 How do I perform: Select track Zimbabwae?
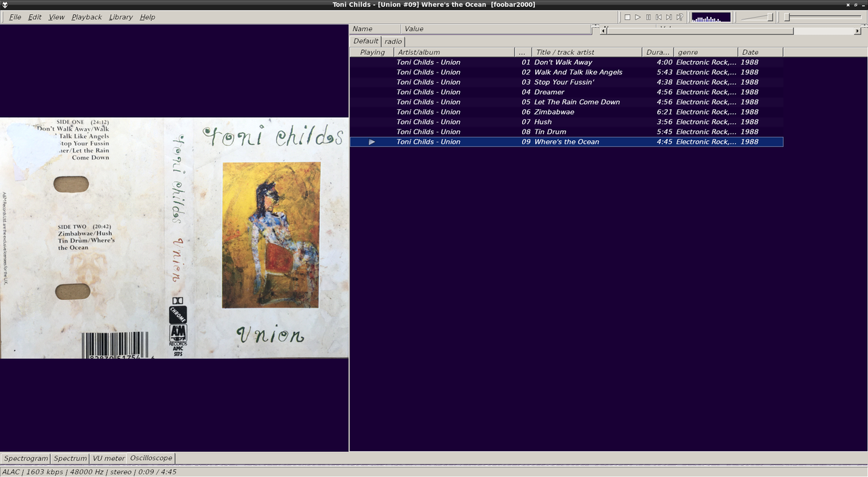pos(566,112)
